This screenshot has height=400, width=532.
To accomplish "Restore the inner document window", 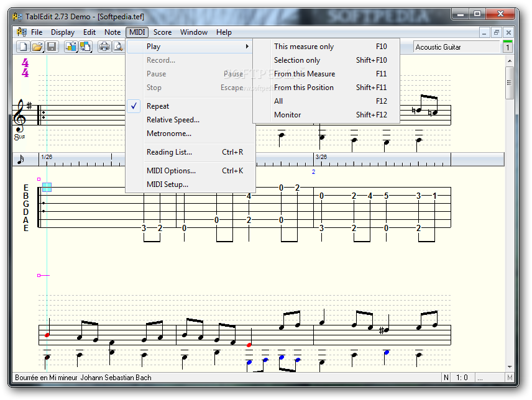I will [x=497, y=32].
